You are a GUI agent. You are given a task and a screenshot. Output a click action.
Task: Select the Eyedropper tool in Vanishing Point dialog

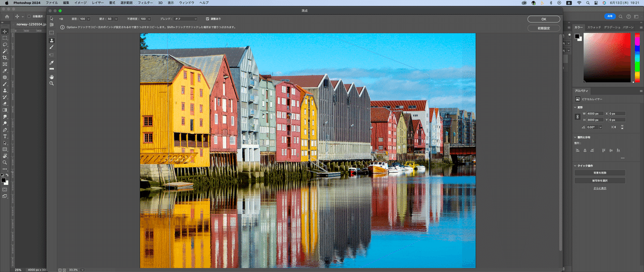pyautogui.click(x=52, y=62)
